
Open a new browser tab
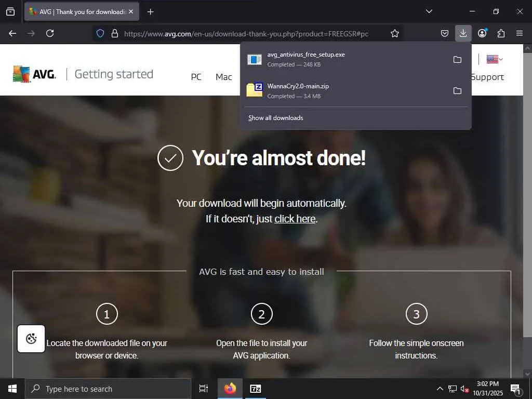(x=150, y=12)
